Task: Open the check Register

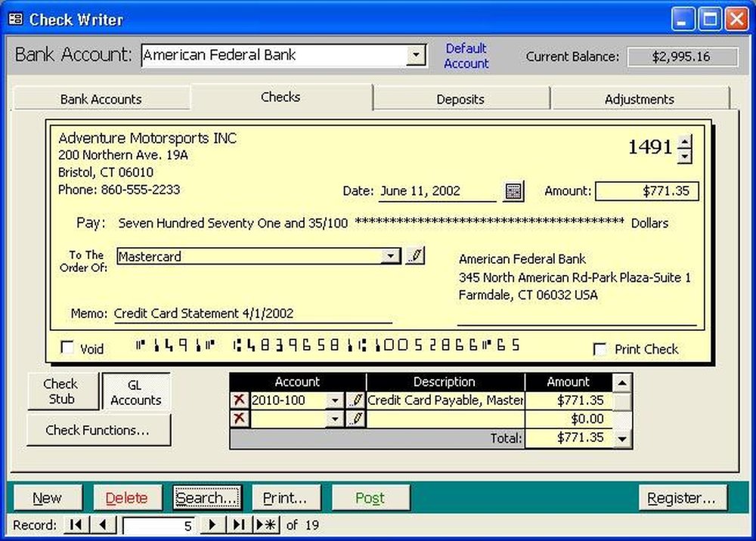Action: click(x=683, y=497)
